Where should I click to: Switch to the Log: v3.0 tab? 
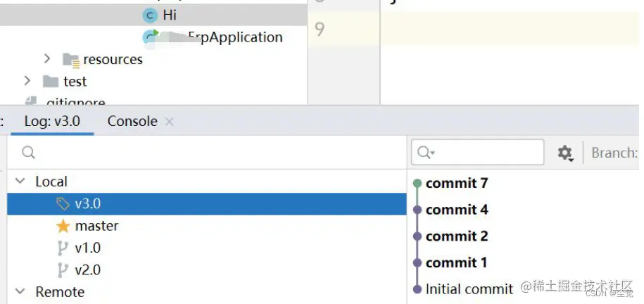(x=52, y=121)
